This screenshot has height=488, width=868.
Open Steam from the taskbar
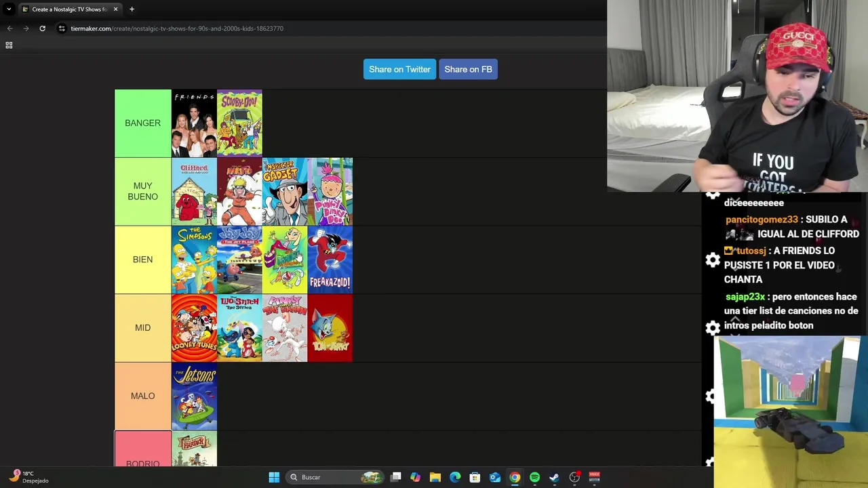click(554, 477)
